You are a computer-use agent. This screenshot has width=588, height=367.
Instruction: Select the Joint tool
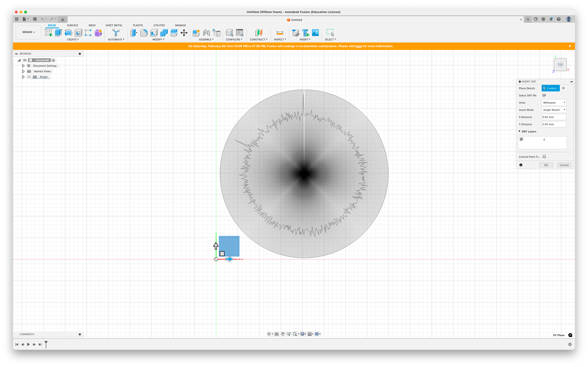206,33
